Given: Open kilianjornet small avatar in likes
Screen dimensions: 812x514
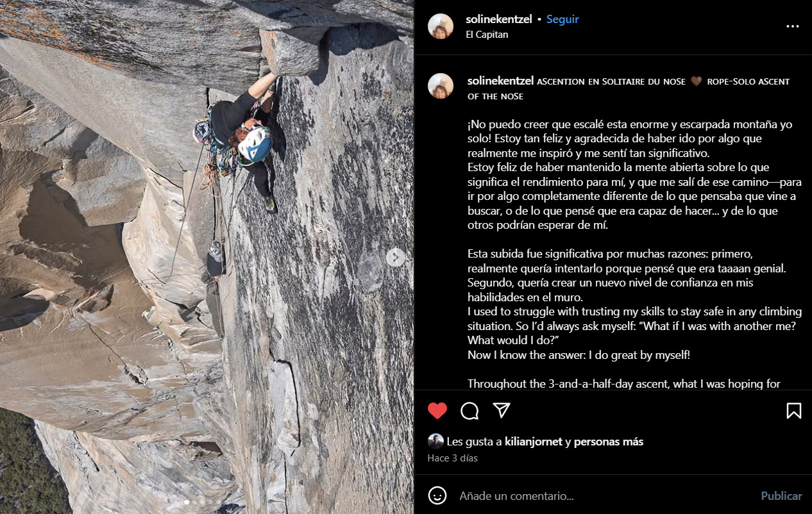Looking at the screenshot, I should pos(436,441).
